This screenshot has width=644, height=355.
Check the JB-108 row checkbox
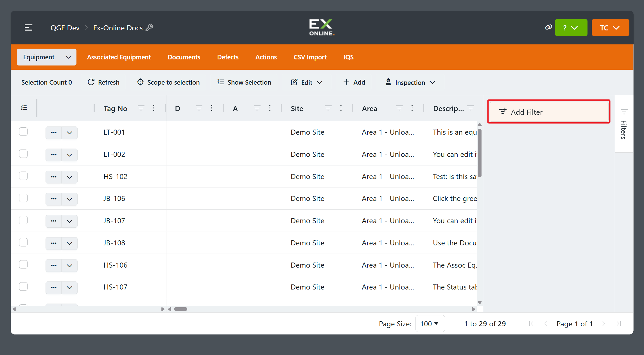click(x=23, y=242)
